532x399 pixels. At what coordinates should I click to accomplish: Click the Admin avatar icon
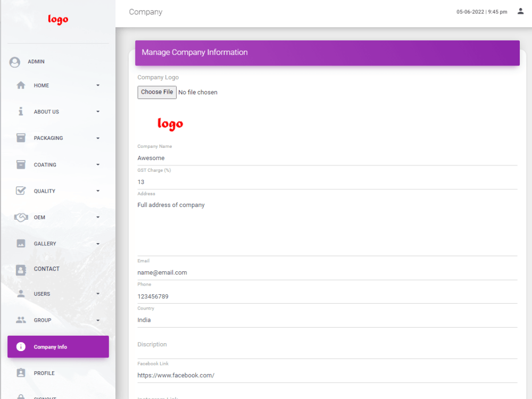click(x=14, y=62)
